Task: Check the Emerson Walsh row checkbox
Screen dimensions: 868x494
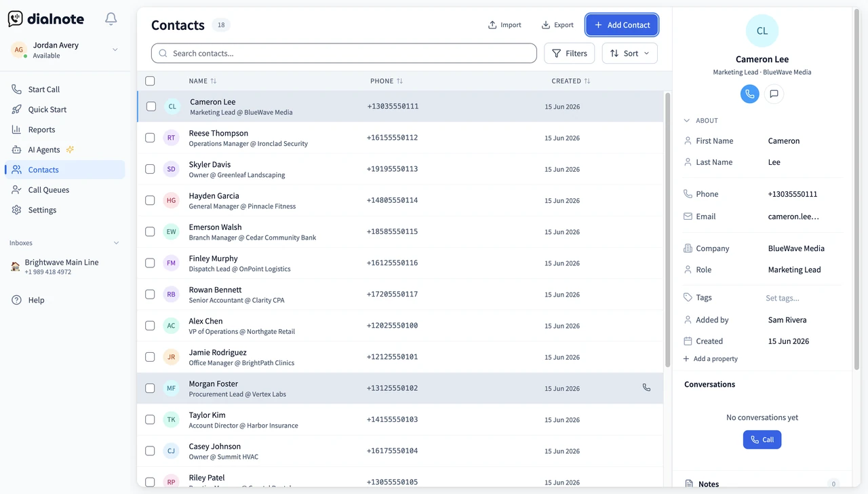Action: point(150,231)
